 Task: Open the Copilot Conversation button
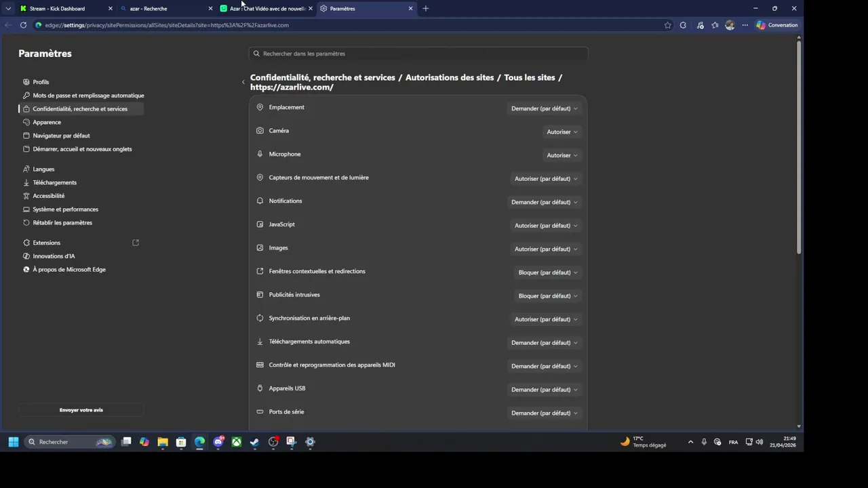point(777,25)
